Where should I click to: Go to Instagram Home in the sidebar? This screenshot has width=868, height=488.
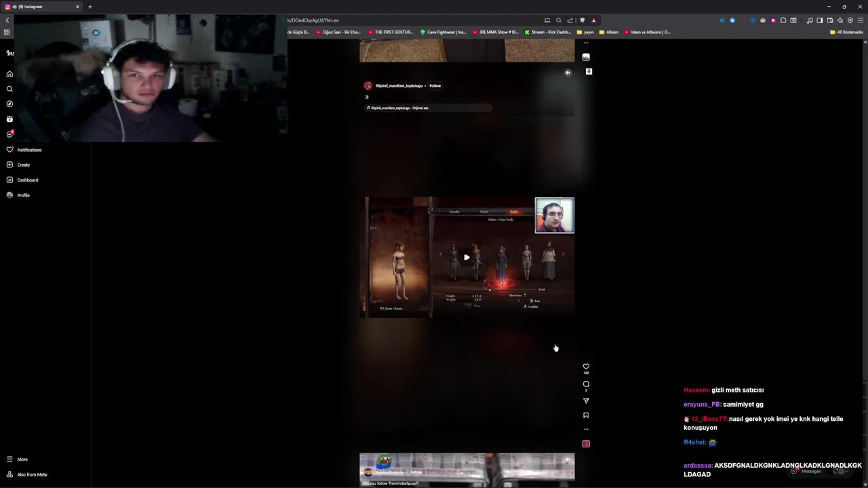(9, 74)
